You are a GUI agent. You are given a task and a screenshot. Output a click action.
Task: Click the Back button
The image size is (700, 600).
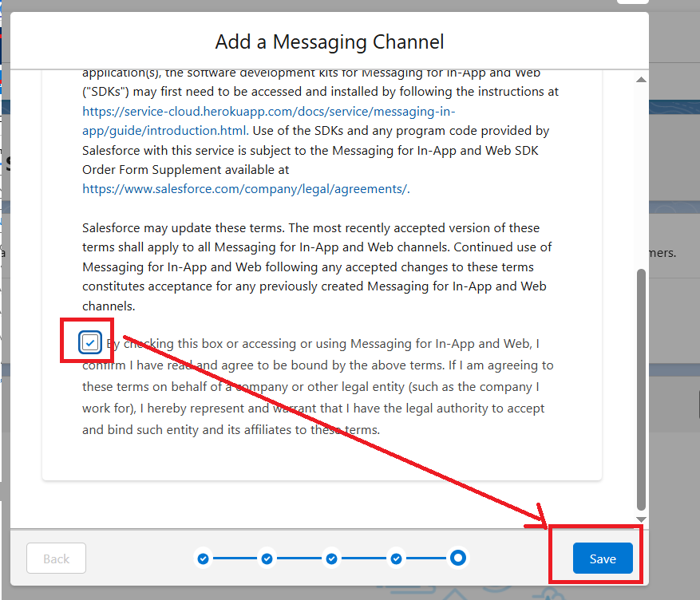coord(56,559)
